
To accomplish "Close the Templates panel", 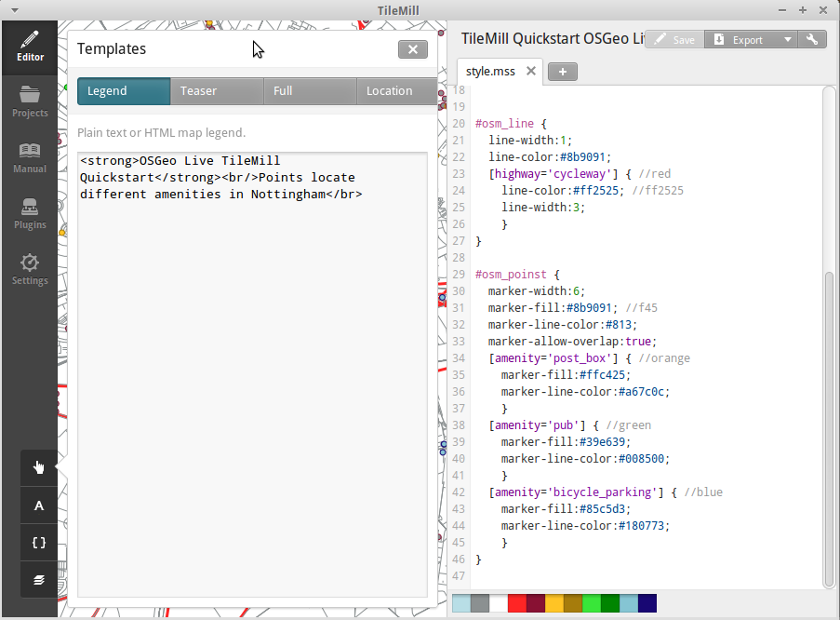I will [413, 49].
